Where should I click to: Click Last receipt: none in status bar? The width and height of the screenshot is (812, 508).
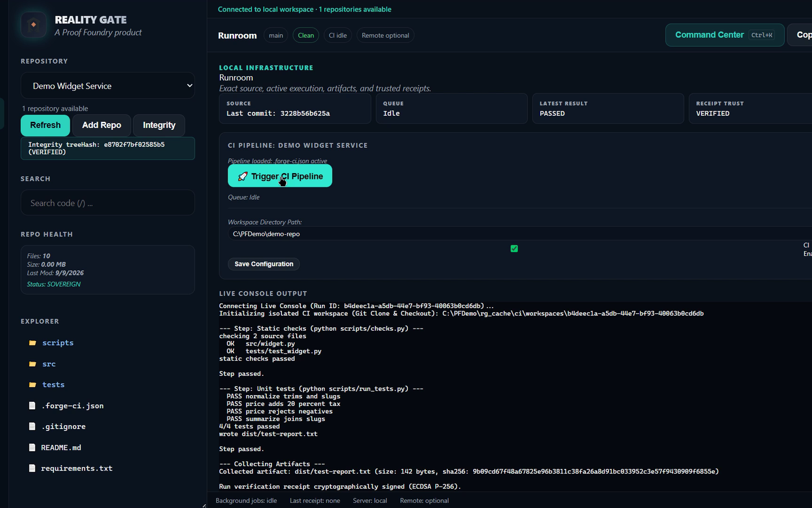pos(315,501)
